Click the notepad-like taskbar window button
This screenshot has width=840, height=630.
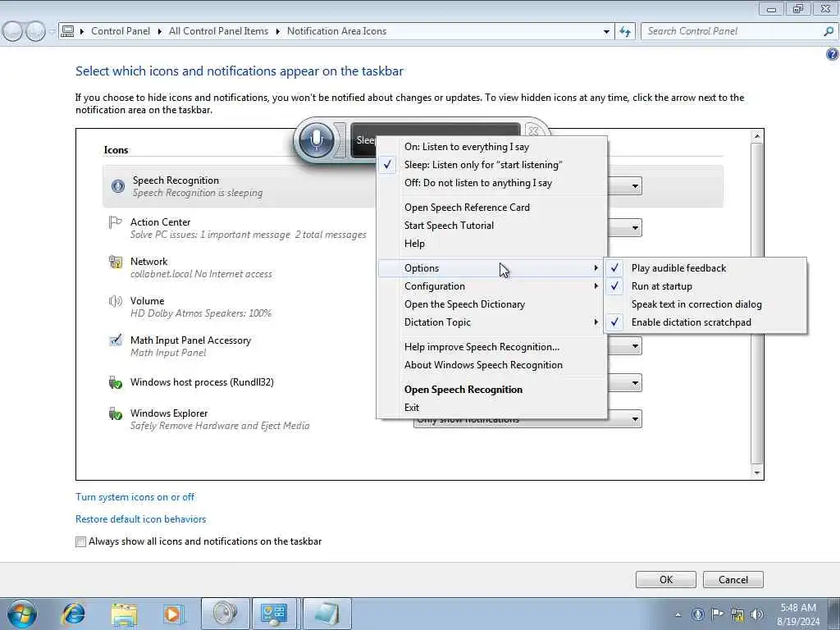(326, 614)
